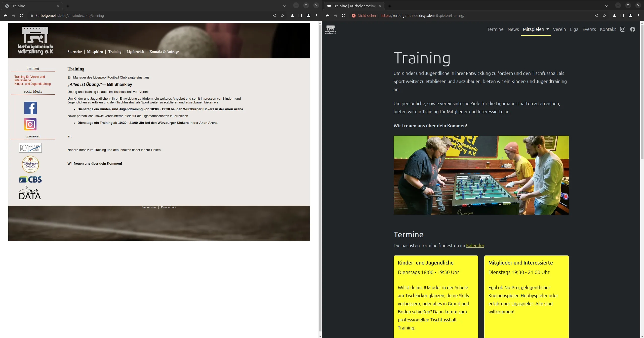
Task: Bookmark the kurbelgemeinde.de page with star icon
Action: [282, 16]
